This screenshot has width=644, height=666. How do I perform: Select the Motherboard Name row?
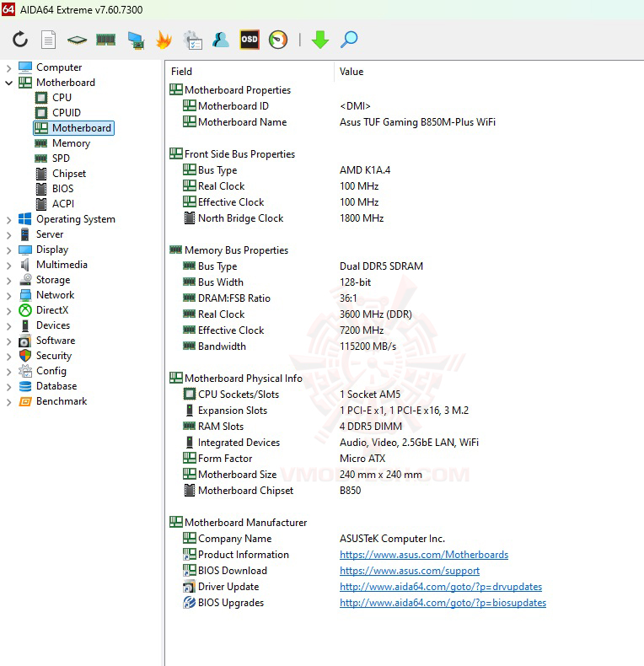(339, 122)
